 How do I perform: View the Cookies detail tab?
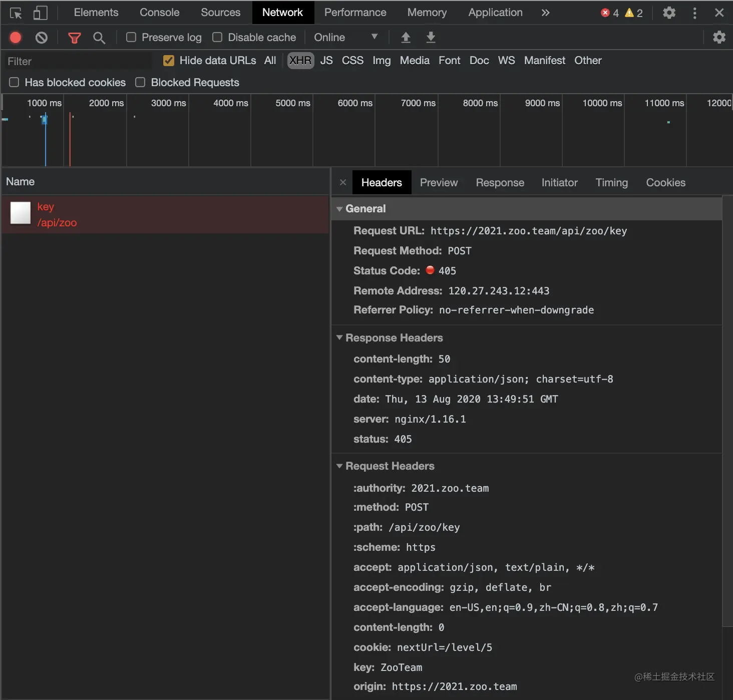pyautogui.click(x=666, y=183)
